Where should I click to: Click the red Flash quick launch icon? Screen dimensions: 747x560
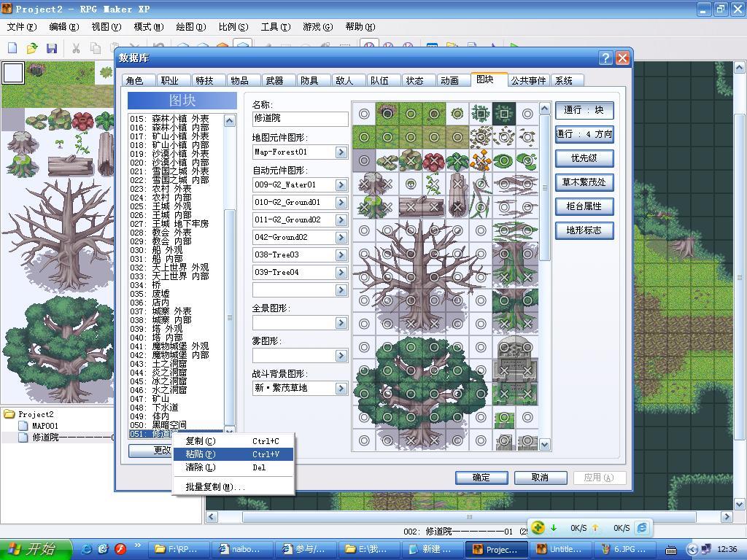120,549
